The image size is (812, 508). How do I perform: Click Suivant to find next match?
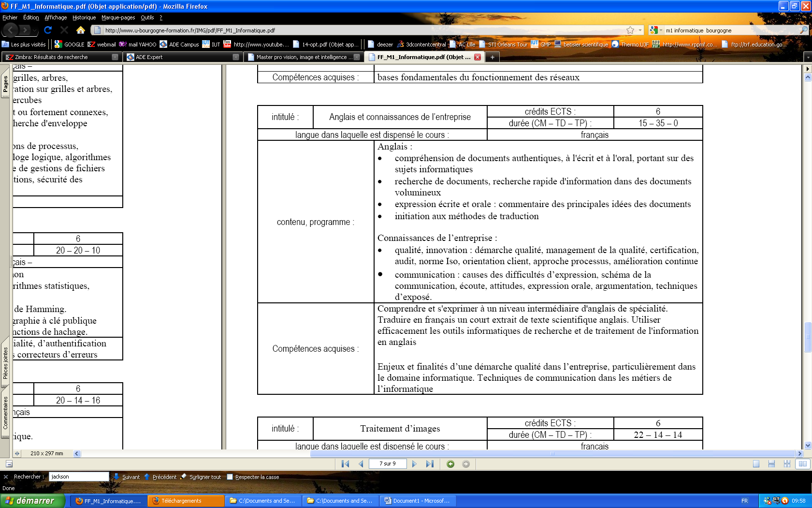[127, 477]
